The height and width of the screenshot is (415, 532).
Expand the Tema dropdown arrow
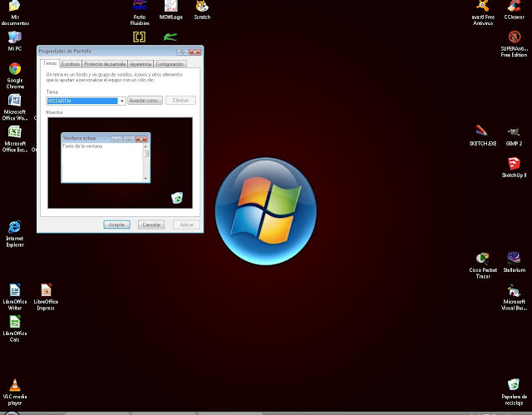[122, 101]
